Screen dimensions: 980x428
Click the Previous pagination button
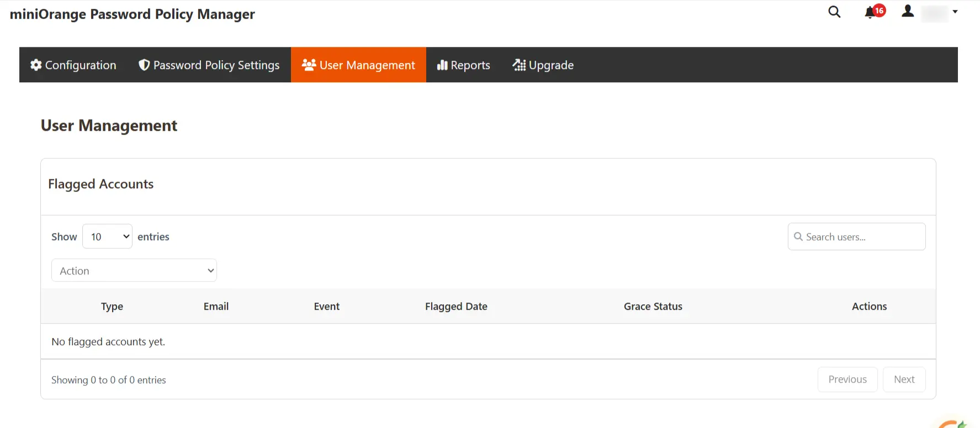pos(847,379)
